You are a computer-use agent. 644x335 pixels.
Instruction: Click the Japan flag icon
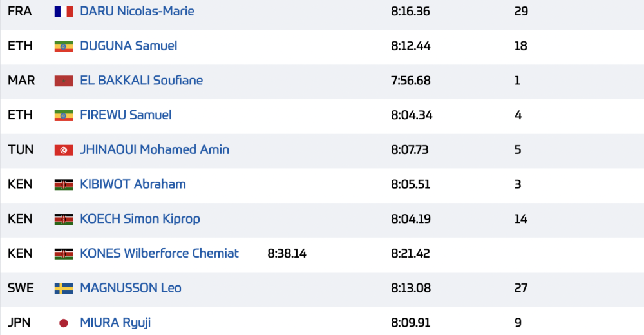point(64,323)
